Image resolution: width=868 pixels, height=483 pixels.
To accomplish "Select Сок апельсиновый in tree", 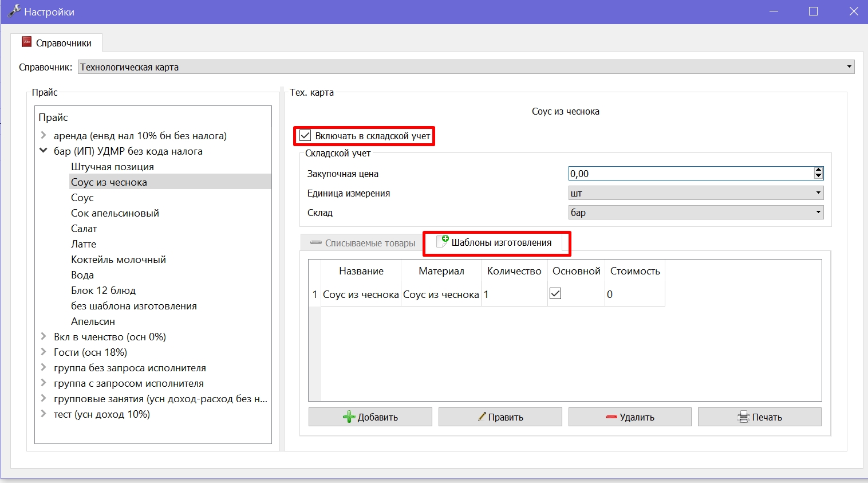I will tap(115, 213).
